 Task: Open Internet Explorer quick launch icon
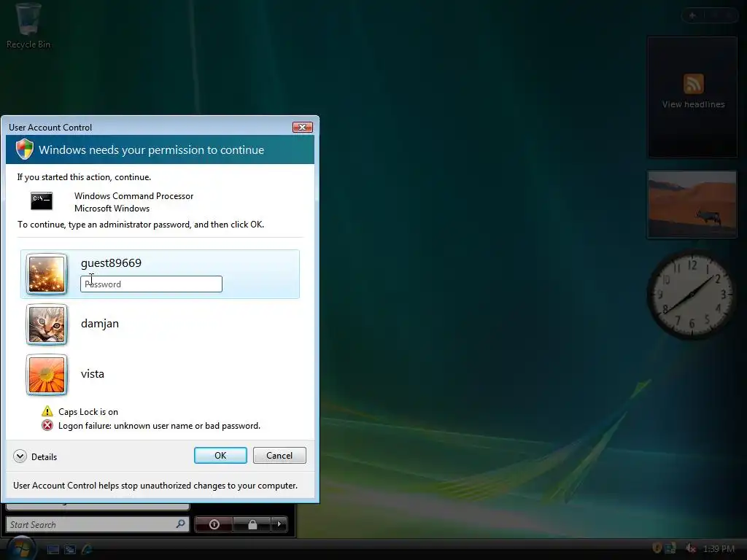[x=87, y=549]
